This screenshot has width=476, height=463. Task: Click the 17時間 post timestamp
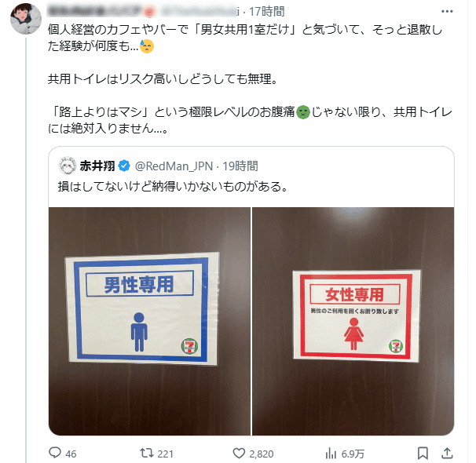coord(267,12)
